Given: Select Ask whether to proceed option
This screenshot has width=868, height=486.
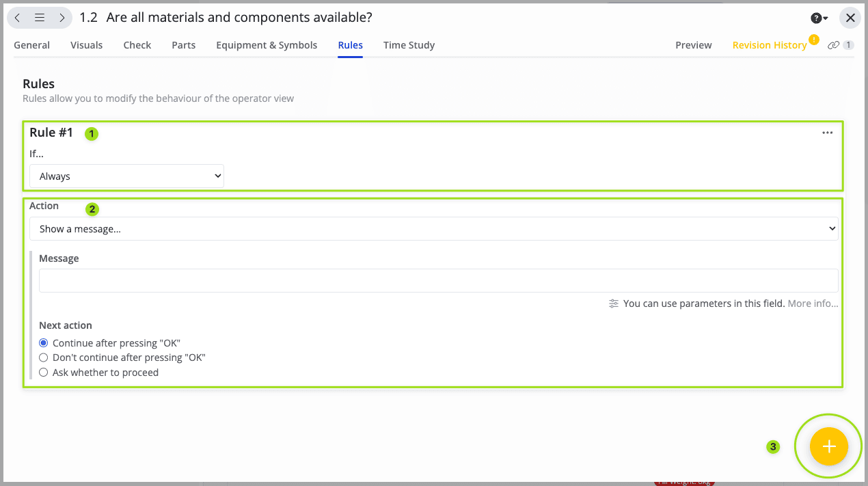Looking at the screenshot, I should pyautogui.click(x=44, y=373).
